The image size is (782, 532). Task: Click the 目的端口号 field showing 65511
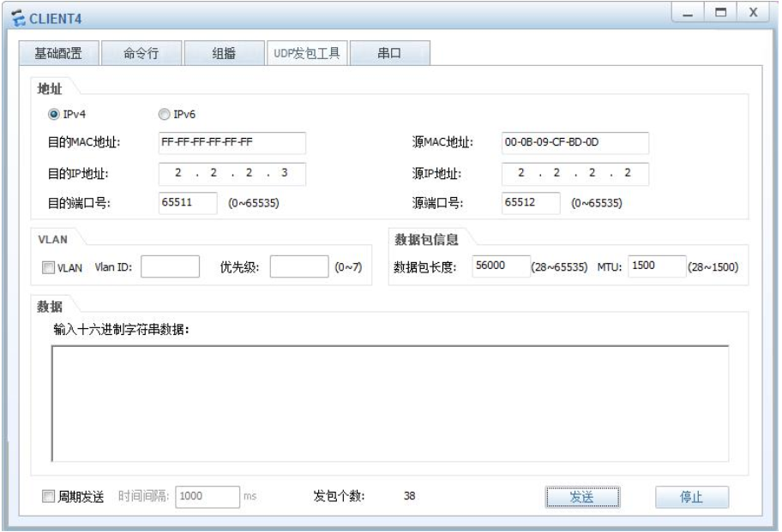[x=188, y=203]
